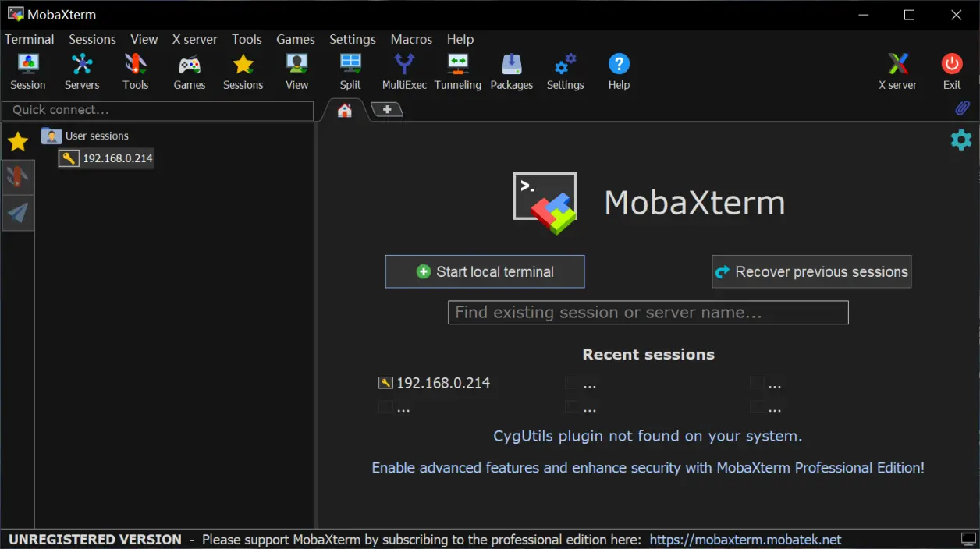Open the Settings menu

(353, 39)
